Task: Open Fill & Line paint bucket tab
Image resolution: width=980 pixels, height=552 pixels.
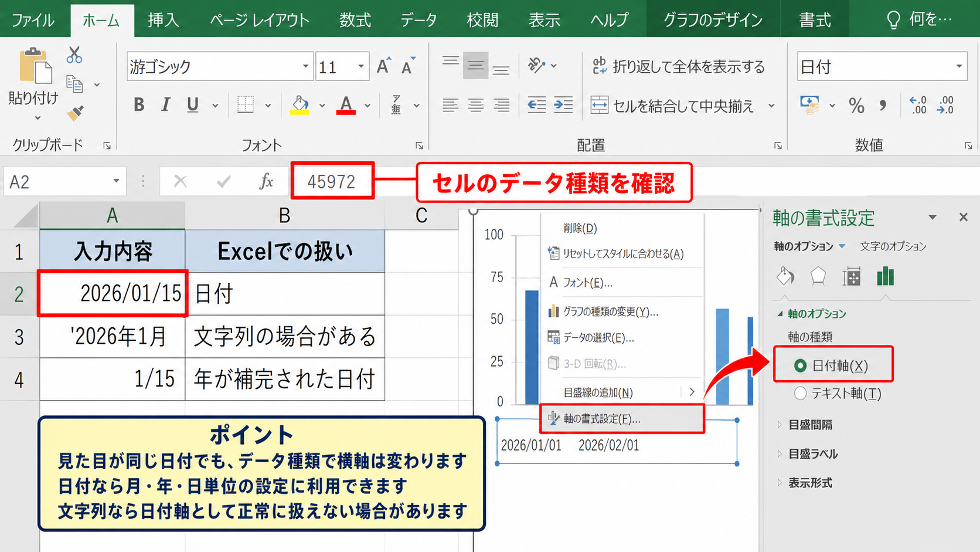Action: pyautogui.click(x=785, y=276)
